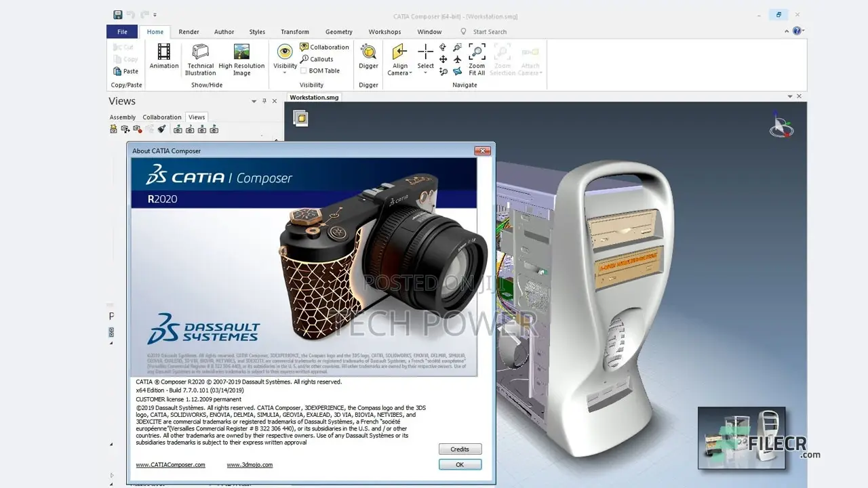Viewport: 868px width, 488px height.
Task: Click the 3D axis compass in viewport
Action: pos(781,126)
